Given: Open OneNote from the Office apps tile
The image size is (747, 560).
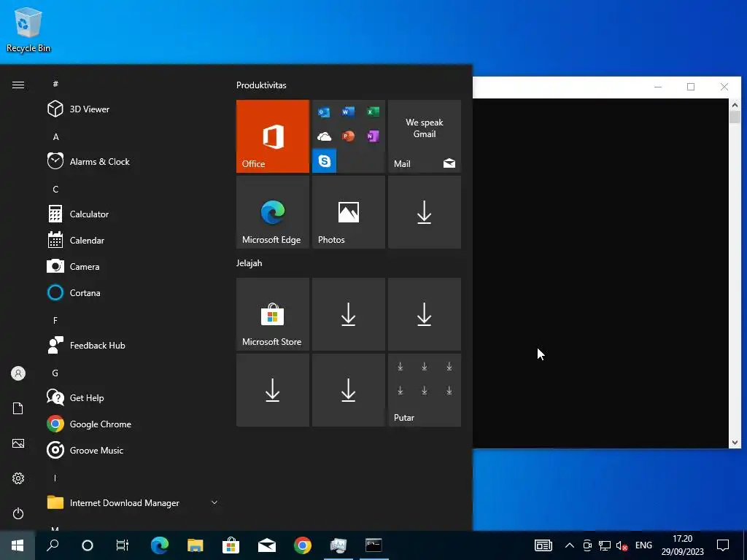Looking at the screenshot, I should click(373, 136).
